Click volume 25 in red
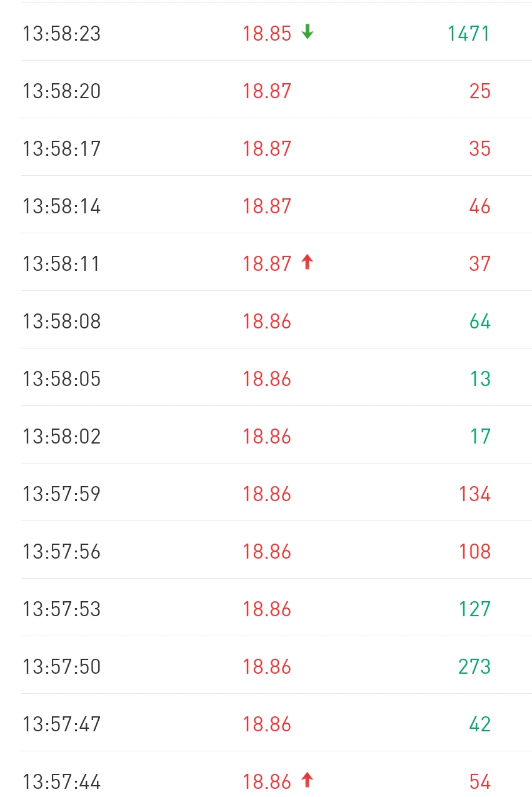The image size is (532, 797). pyautogui.click(x=480, y=91)
